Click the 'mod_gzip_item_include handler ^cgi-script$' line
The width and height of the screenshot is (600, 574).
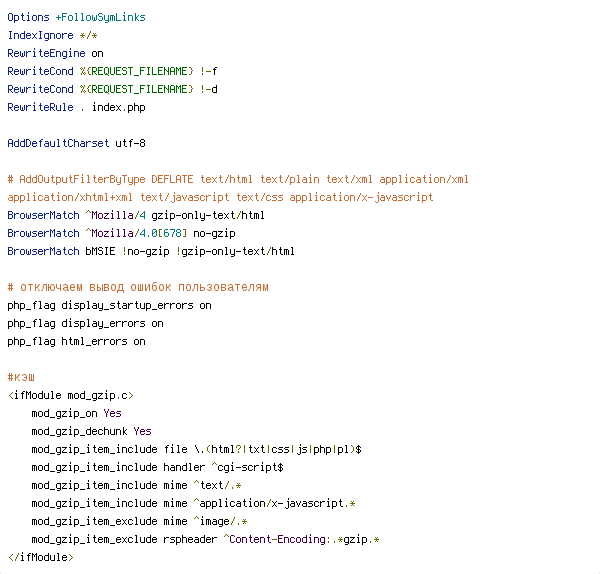coord(158,468)
